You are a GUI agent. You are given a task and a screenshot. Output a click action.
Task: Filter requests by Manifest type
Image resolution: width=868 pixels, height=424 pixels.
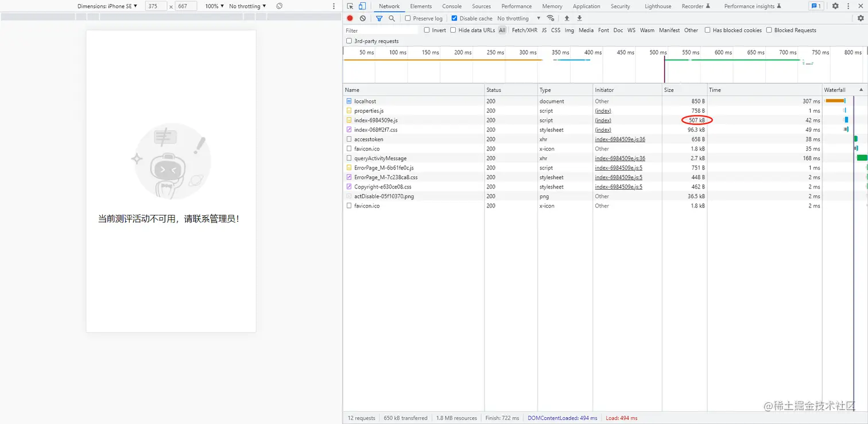coord(669,30)
